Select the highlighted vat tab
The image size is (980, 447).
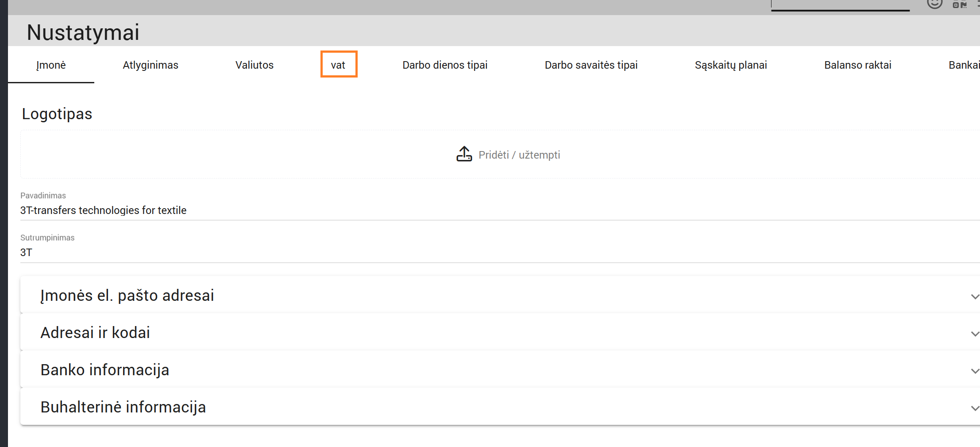tap(338, 65)
